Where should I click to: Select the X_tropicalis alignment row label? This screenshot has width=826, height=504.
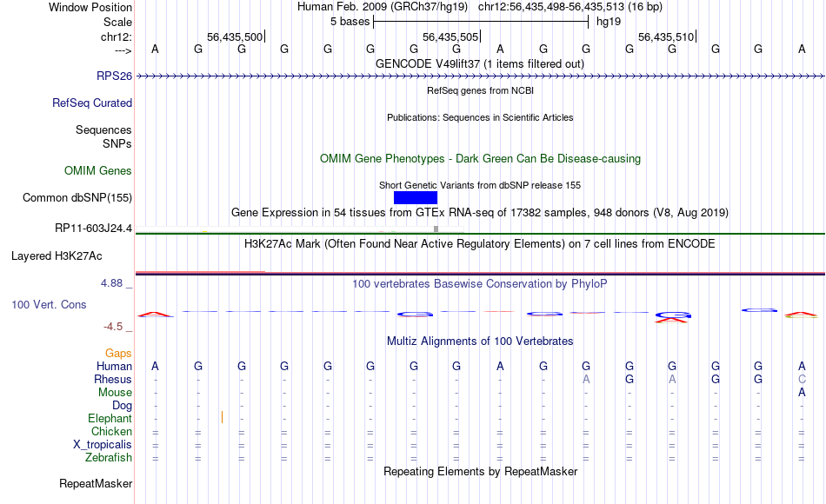pos(103,445)
